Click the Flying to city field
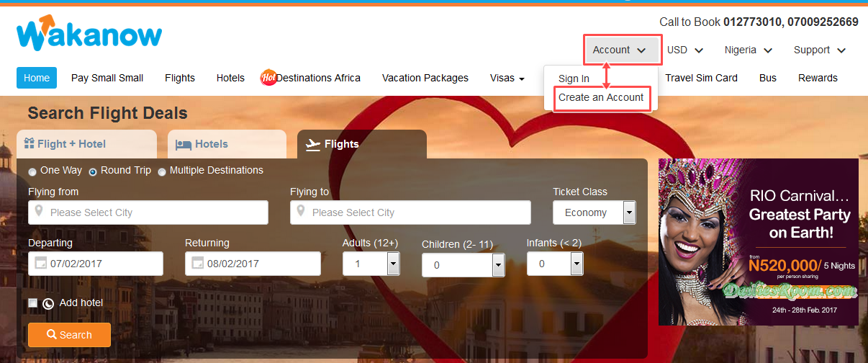Screen dimensions: 868x363 click(410, 212)
